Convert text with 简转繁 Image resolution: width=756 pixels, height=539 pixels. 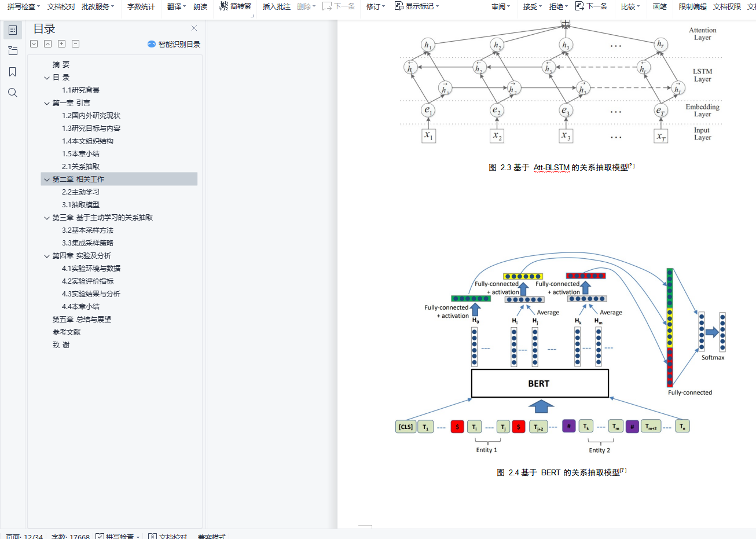coord(236,6)
